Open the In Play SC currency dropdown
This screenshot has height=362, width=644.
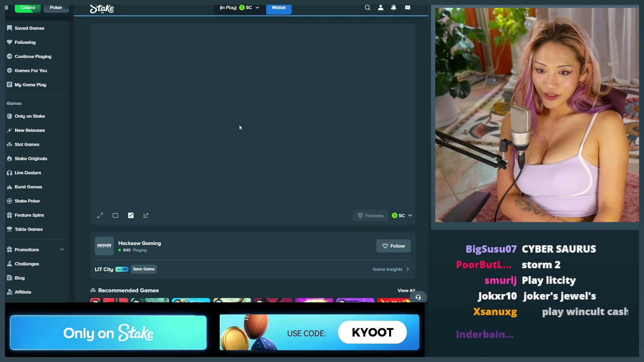239,8
